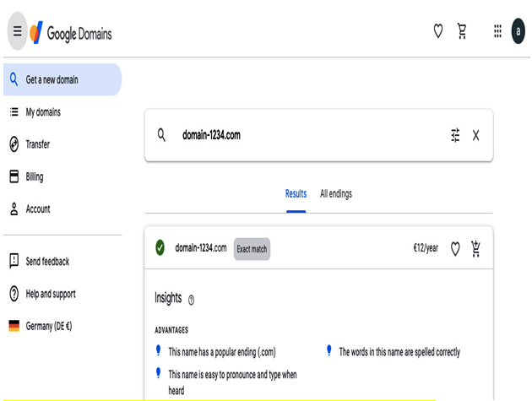Open the account avatar 'a'
The width and height of the screenshot is (532, 401).
coord(518,31)
